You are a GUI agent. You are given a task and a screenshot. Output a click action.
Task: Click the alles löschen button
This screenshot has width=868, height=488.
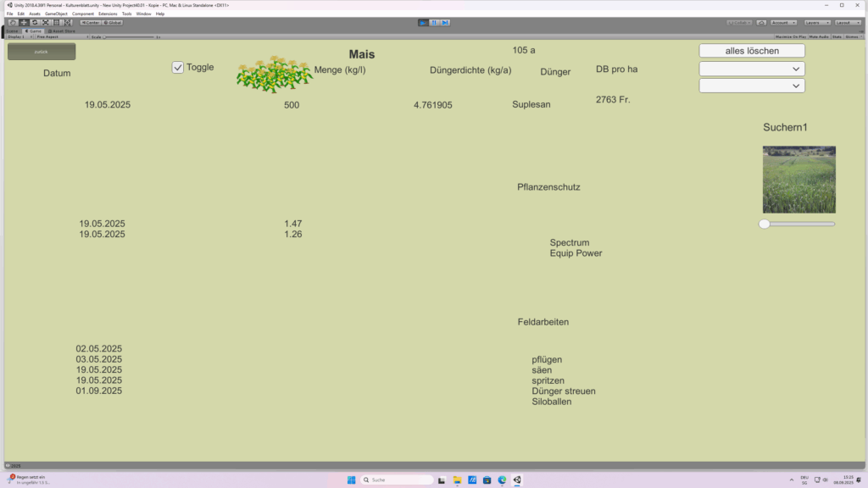(x=752, y=51)
